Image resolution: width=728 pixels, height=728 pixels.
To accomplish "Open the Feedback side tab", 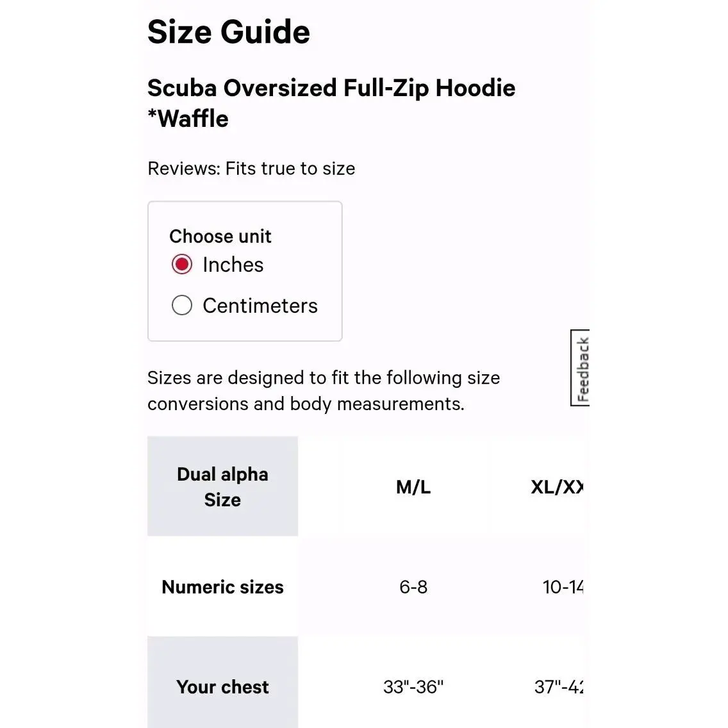I will tap(580, 368).
